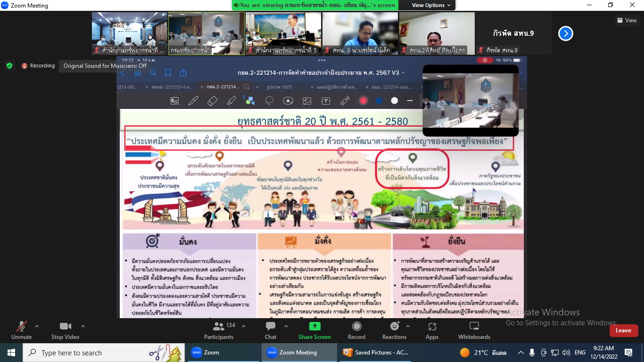Switch to the แผนปฏิบัติการด้านท... tab

337,87
